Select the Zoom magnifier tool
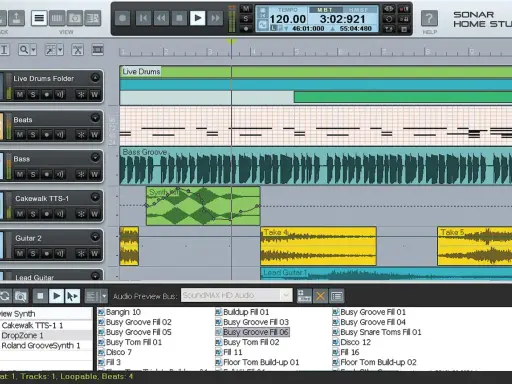The width and height of the screenshot is (512, 384). (x=24, y=50)
